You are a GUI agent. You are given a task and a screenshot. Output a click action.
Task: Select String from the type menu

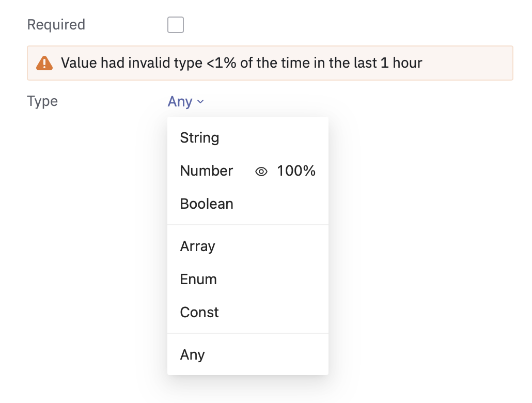[x=199, y=138]
